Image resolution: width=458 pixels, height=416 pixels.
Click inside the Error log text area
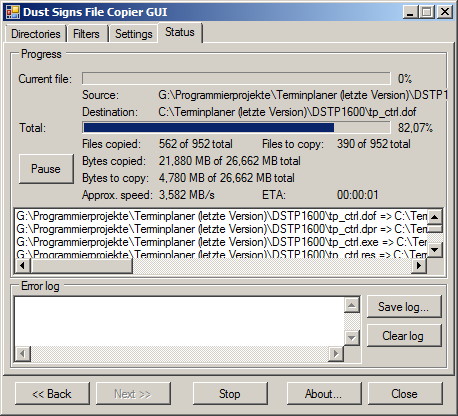(179, 321)
